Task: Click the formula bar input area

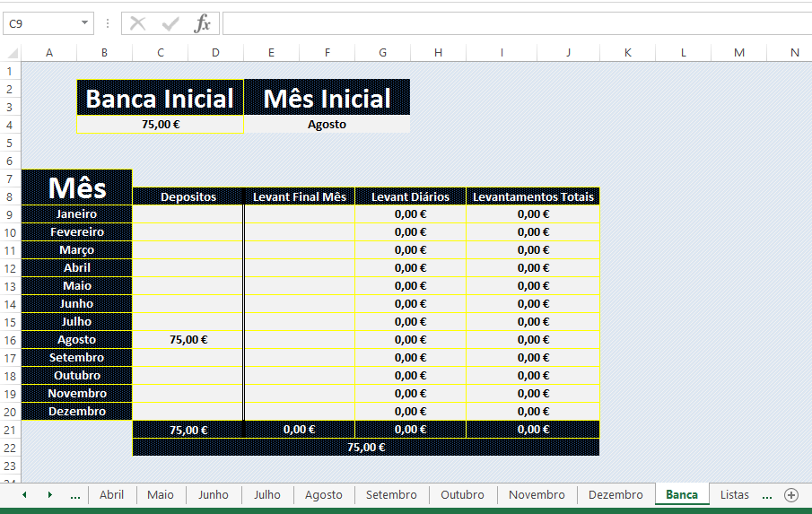Action: coord(517,23)
